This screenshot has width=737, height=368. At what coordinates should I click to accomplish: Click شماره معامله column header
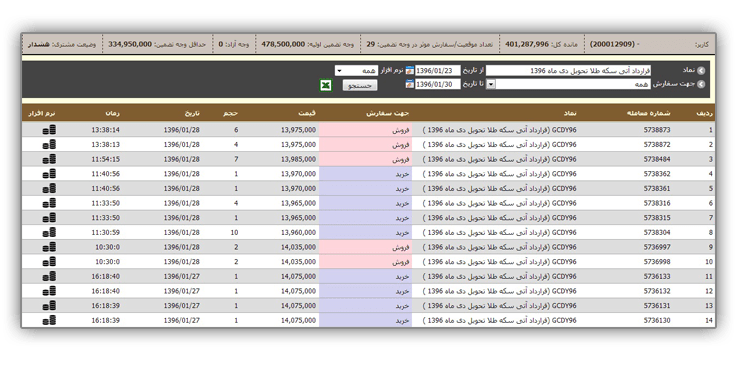pyautogui.click(x=649, y=113)
